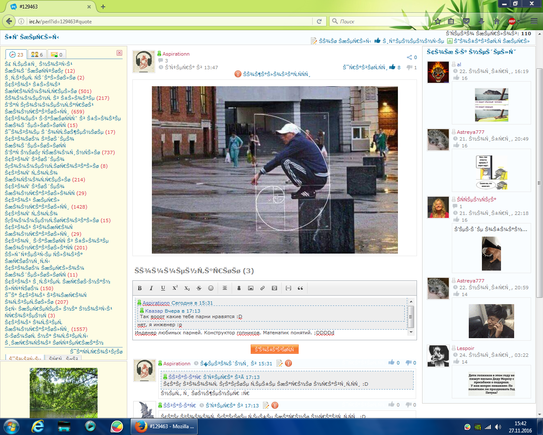Open the Windows Start button
This screenshot has height=435, width=543.
pos(11,426)
